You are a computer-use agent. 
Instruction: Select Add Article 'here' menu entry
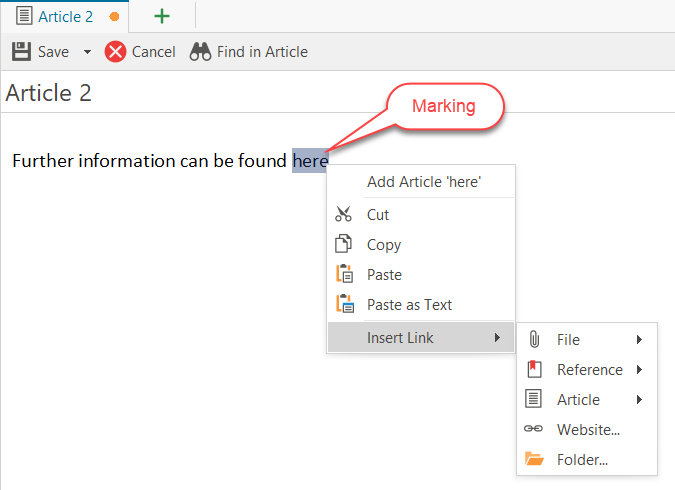point(424,182)
